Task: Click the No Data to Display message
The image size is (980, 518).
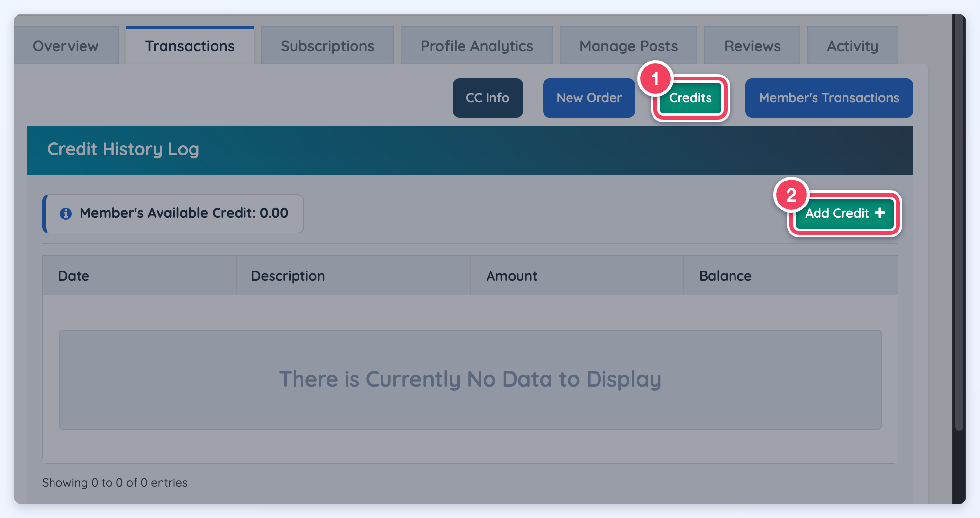Action: (470, 379)
